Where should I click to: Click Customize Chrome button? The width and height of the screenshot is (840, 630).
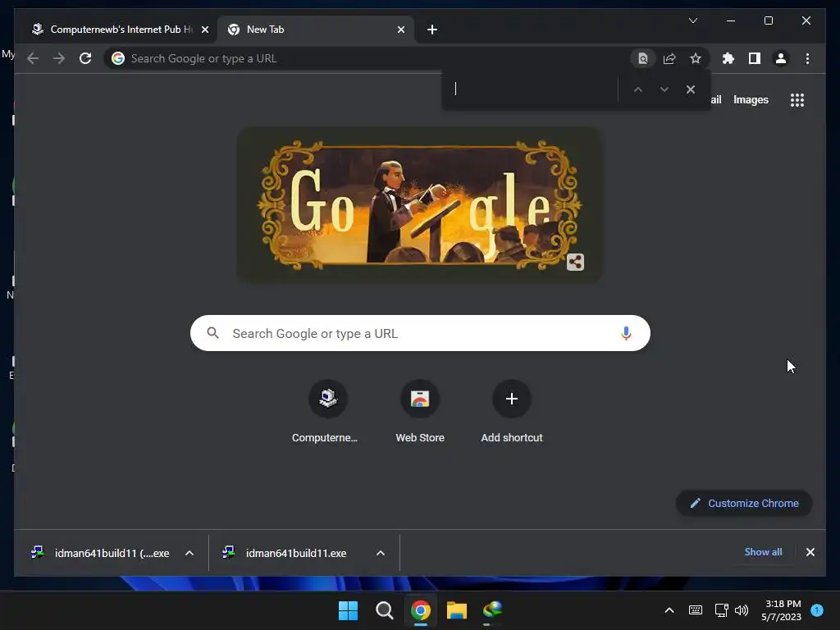click(x=744, y=503)
